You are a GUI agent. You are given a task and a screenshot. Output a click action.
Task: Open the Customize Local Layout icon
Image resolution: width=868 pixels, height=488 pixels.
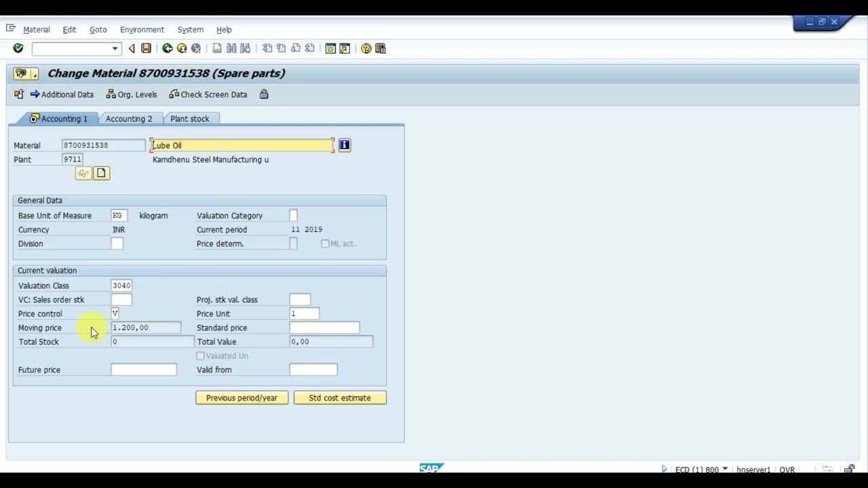(x=380, y=48)
